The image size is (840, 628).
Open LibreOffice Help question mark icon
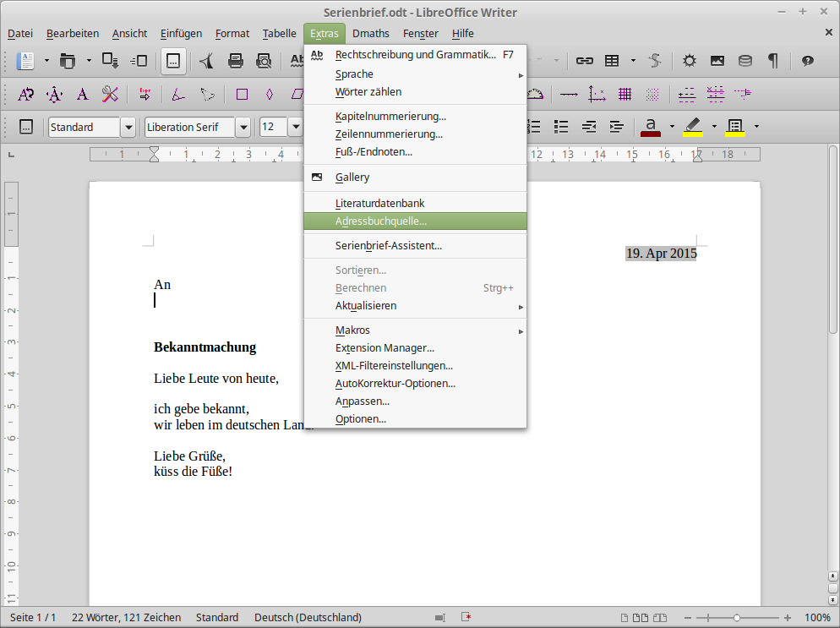click(x=807, y=61)
